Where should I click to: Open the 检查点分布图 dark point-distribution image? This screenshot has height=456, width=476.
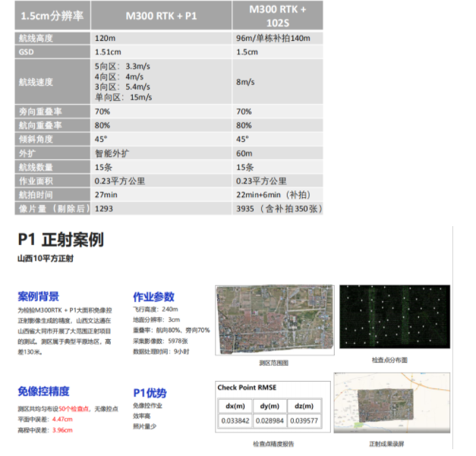click(395, 316)
